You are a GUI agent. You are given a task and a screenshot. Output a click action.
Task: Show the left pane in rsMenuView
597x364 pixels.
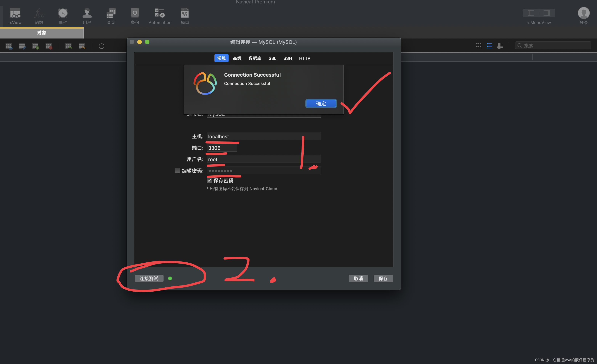531,13
